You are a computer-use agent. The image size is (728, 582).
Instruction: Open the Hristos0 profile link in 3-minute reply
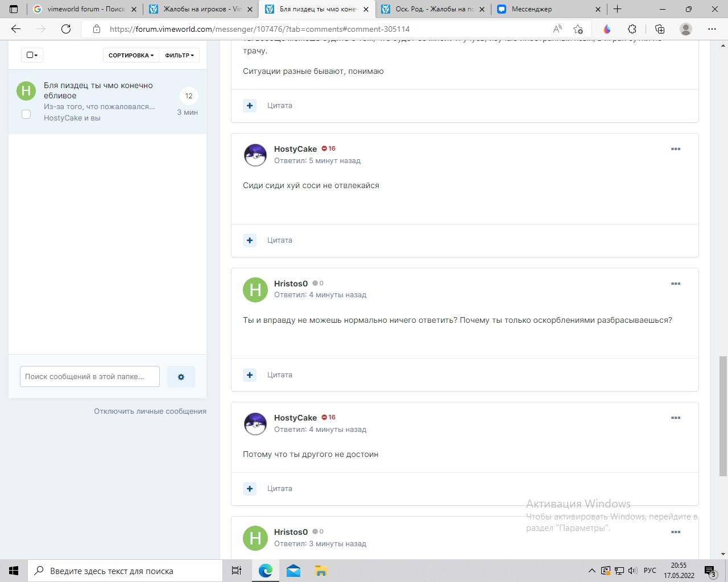coord(291,532)
